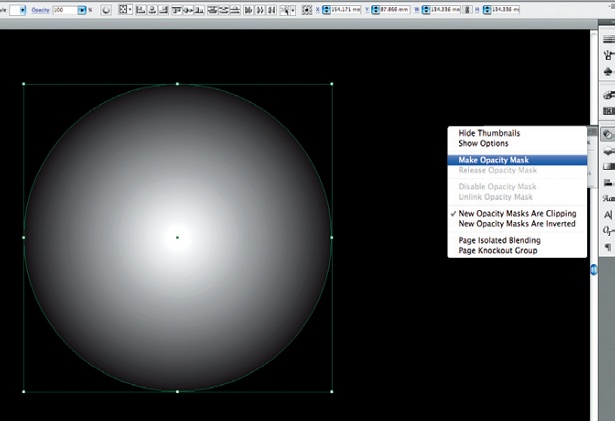
Task: Click Horizontal Align Right icon
Action: pos(164,10)
